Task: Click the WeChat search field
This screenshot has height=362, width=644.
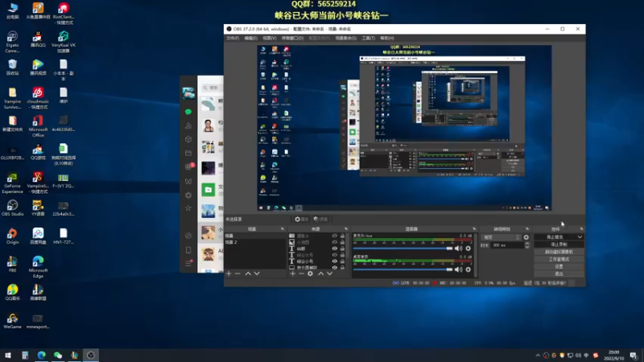Action: point(212,88)
